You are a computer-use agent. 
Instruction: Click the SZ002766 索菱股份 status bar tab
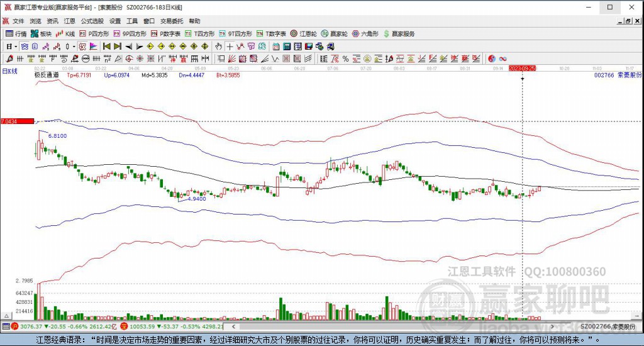coord(608,326)
